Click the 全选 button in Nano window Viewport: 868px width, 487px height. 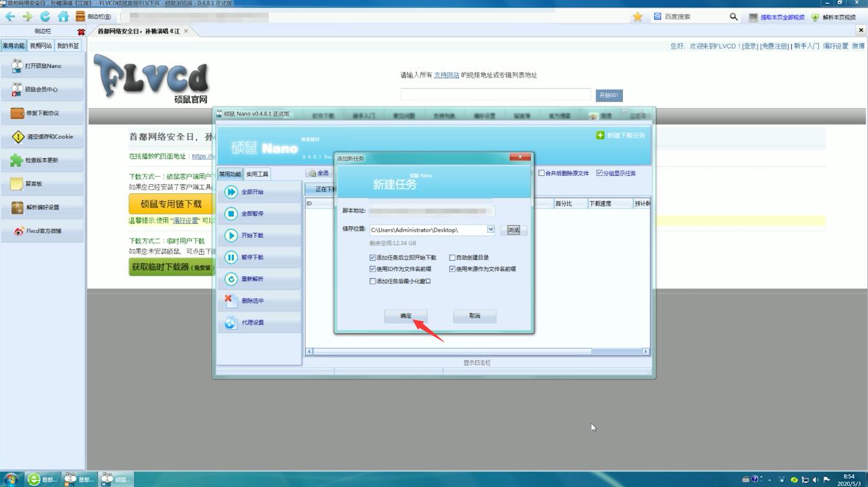(319, 173)
